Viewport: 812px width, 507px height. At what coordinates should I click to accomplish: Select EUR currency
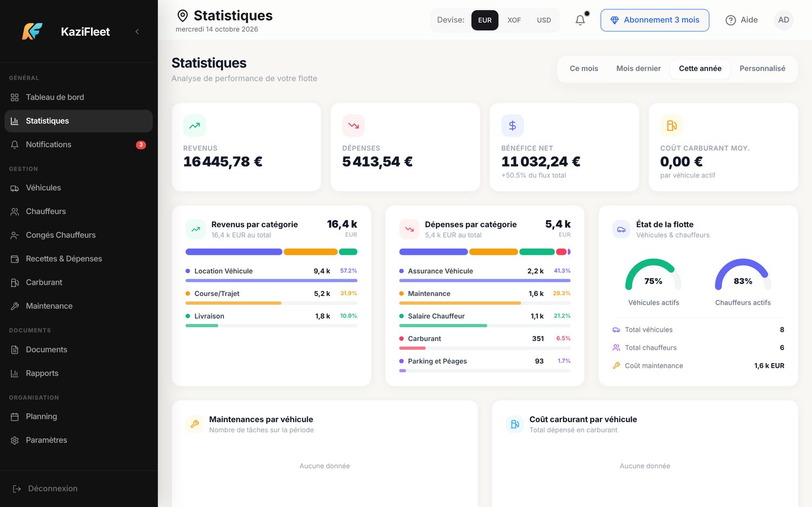tap(485, 20)
